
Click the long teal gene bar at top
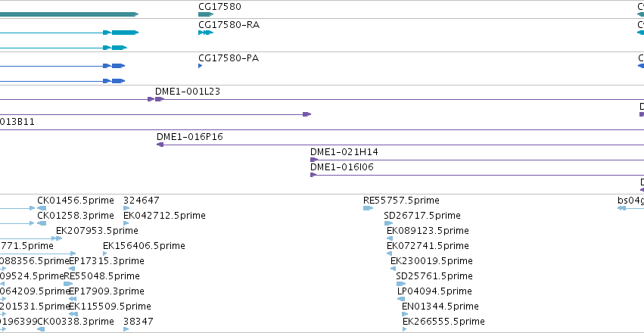[69, 14]
